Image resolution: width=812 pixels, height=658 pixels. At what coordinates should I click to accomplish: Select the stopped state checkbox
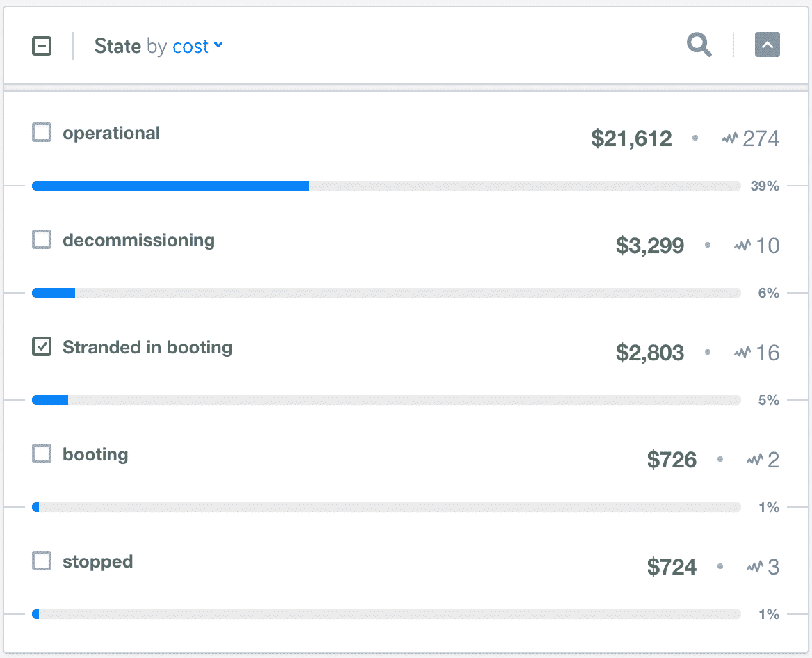point(42,561)
